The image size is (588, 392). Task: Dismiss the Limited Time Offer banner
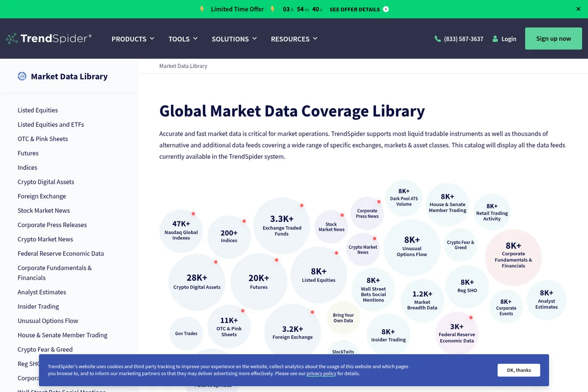(x=578, y=9)
